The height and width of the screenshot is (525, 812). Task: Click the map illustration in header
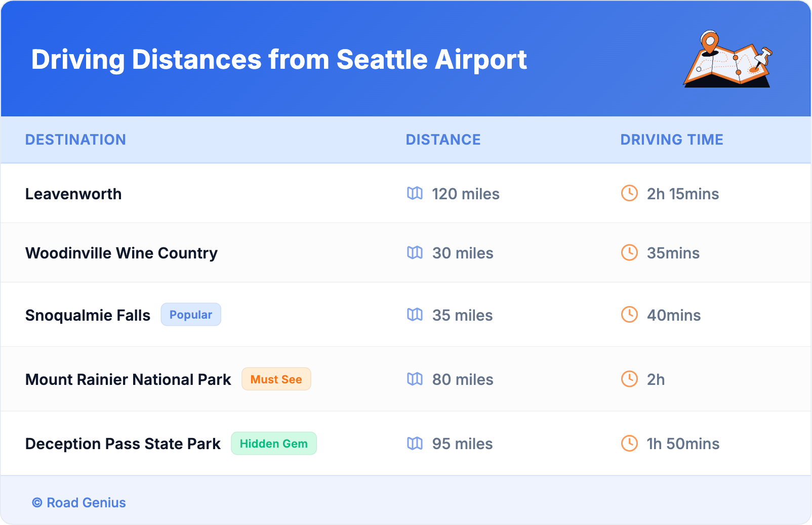coord(728,60)
